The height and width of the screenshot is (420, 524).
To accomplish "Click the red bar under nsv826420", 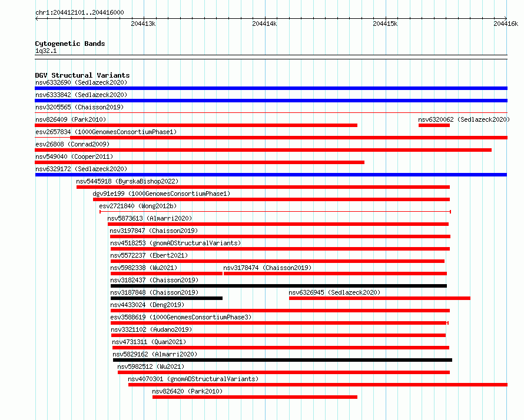I will (255, 397).
